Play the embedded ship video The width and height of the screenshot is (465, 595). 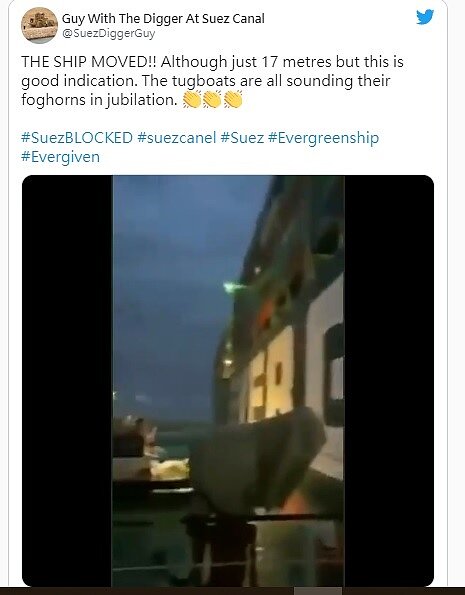228,381
